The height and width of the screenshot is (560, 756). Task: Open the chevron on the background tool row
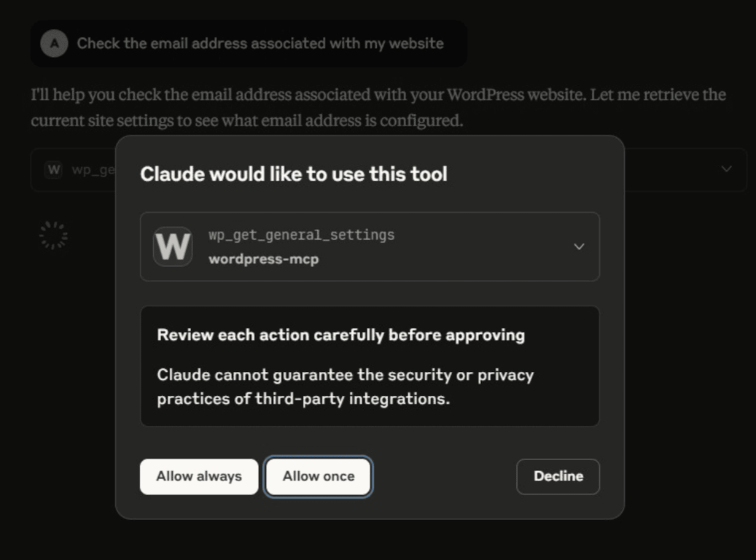pyautogui.click(x=725, y=169)
